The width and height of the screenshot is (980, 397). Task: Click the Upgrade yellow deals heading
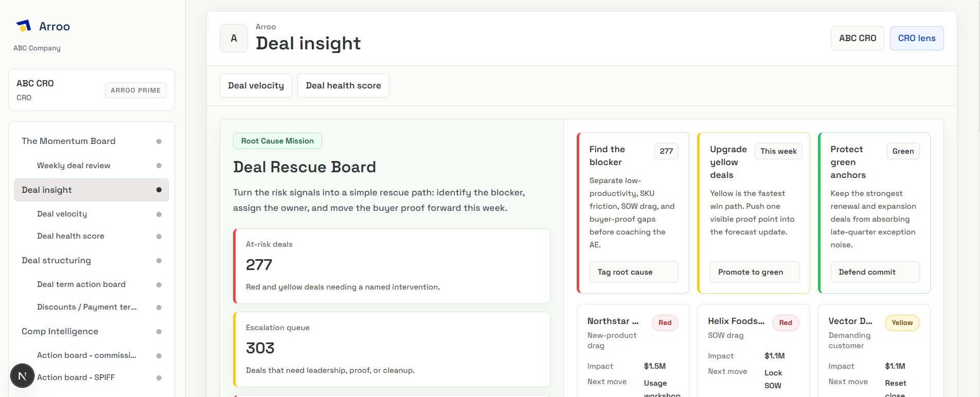click(x=728, y=162)
